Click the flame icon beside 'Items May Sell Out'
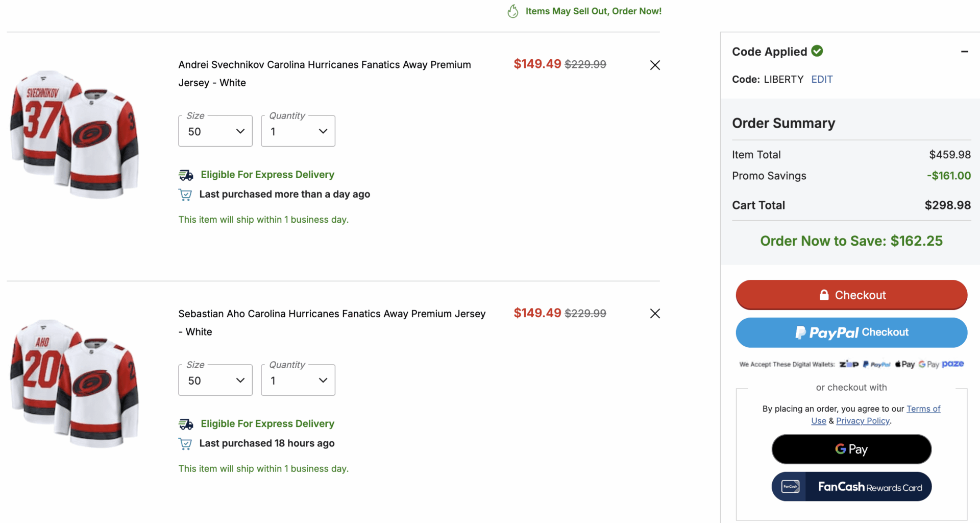 point(513,11)
